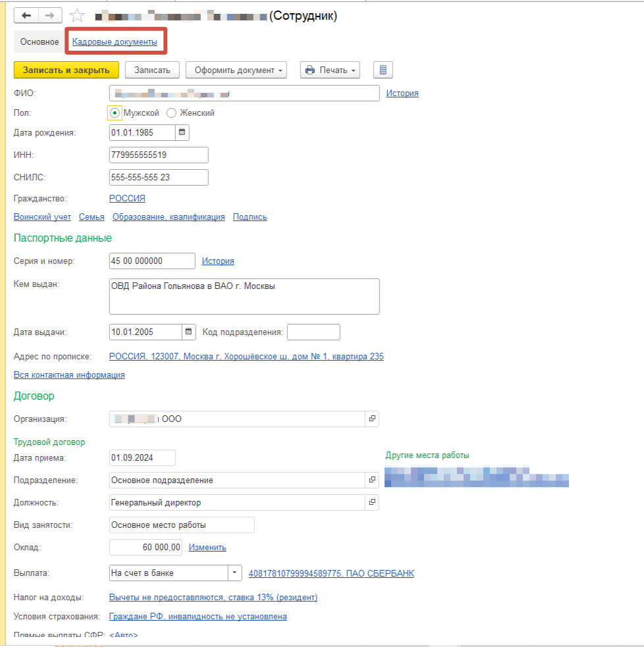Click the Серия и номер passport field
This screenshot has width=644, height=647.
[x=152, y=261]
